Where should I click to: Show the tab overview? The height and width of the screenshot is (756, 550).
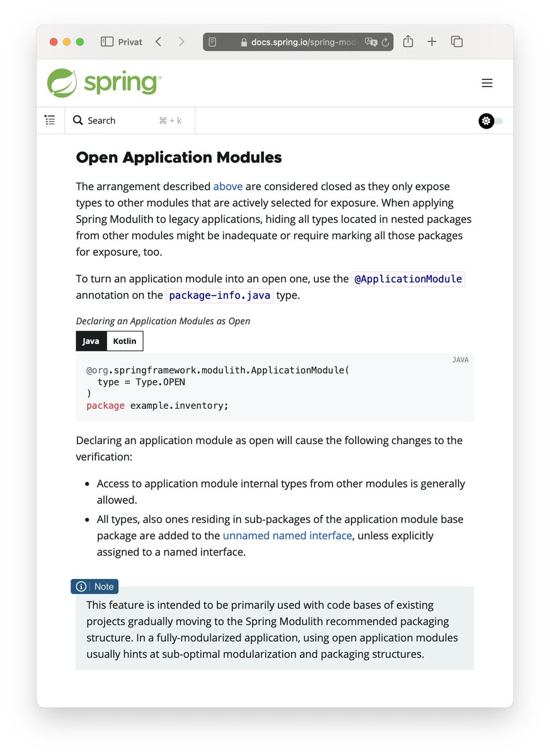pyautogui.click(x=457, y=42)
